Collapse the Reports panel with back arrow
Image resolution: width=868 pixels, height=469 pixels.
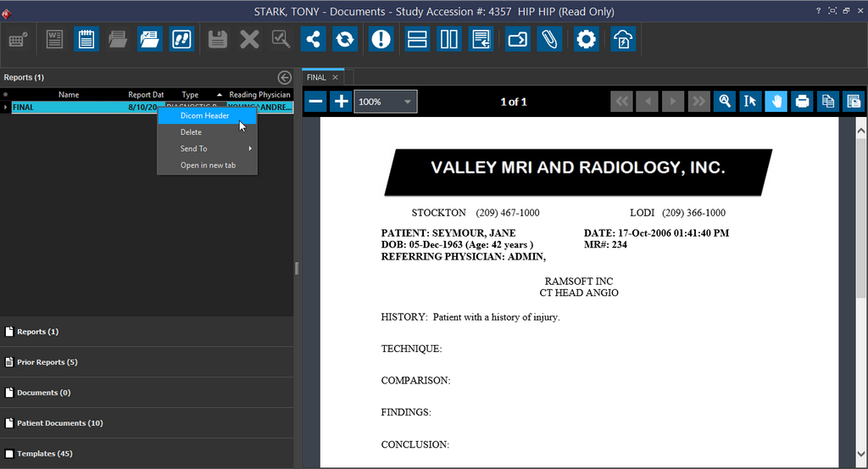pyautogui.click(x=285, y=77)
